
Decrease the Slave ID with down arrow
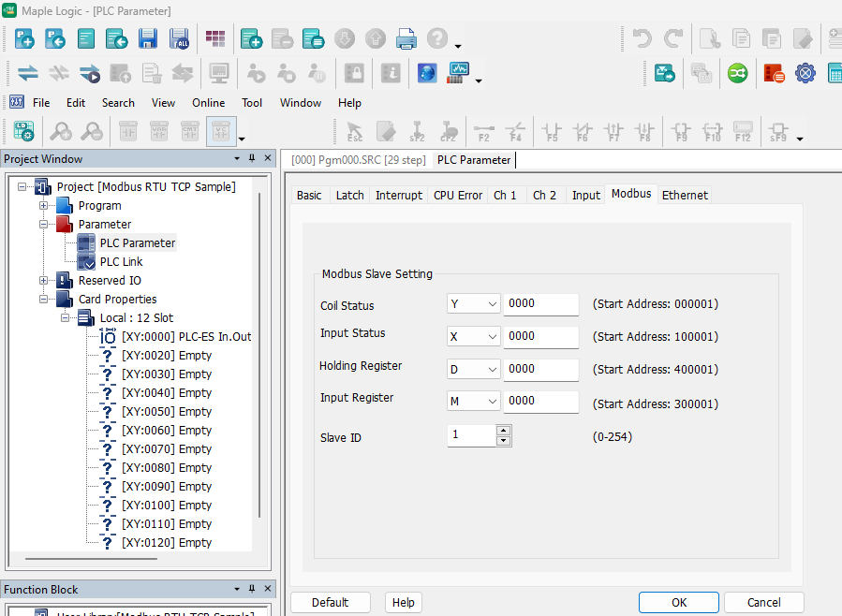pyautogui.click(x=503, y=441)
